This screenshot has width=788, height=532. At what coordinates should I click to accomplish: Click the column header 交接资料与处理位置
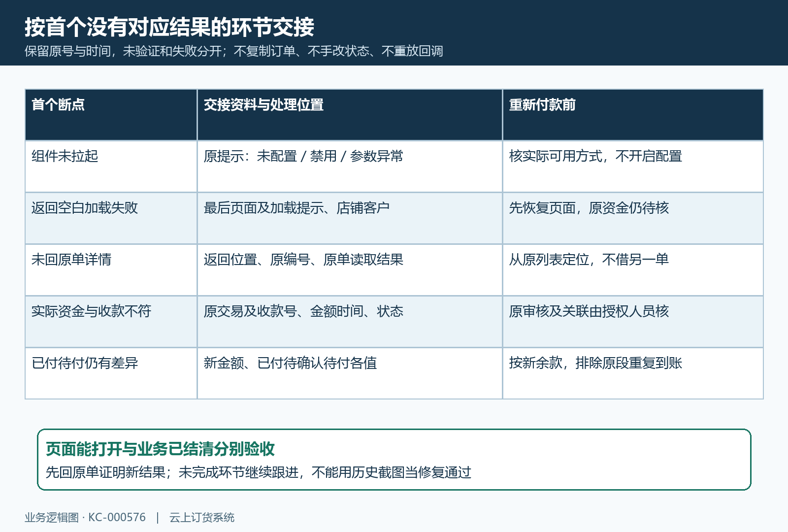coord(350,115)
